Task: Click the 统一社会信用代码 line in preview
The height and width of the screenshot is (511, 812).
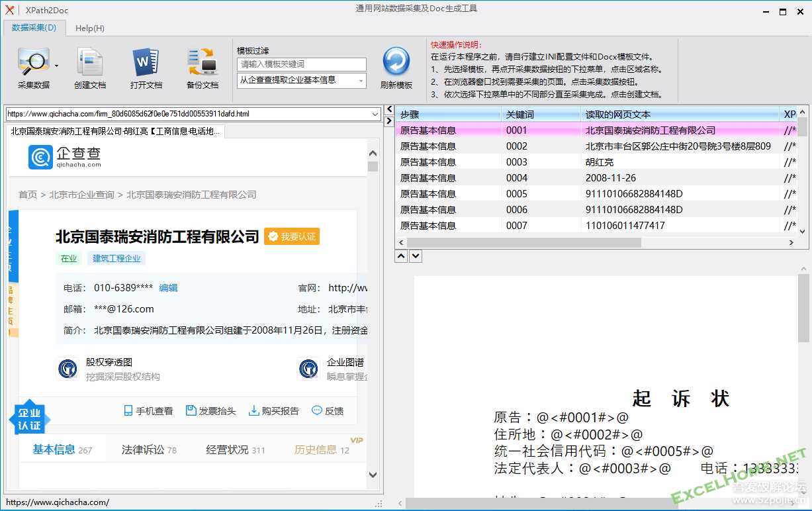Action: 604,451
